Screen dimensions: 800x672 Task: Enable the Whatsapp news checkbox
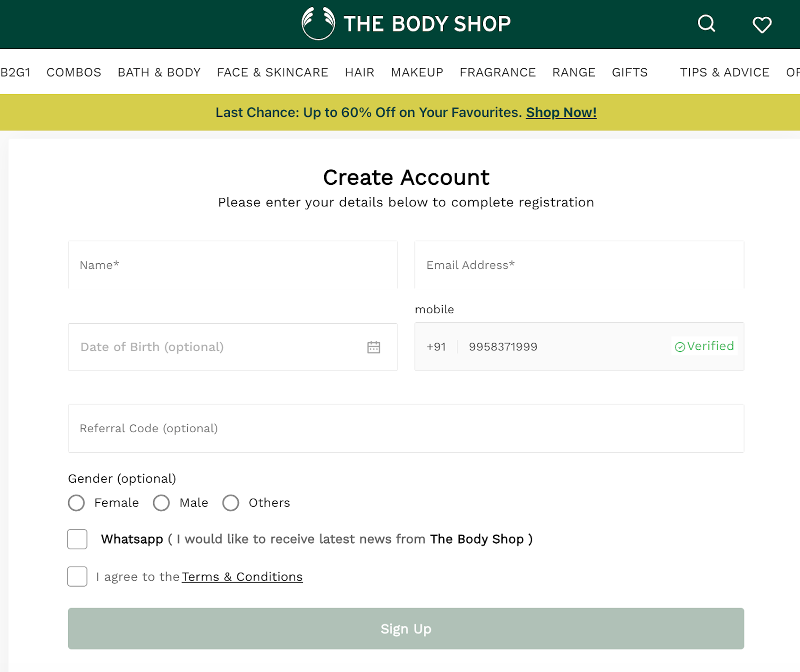[x=77, y=539]
